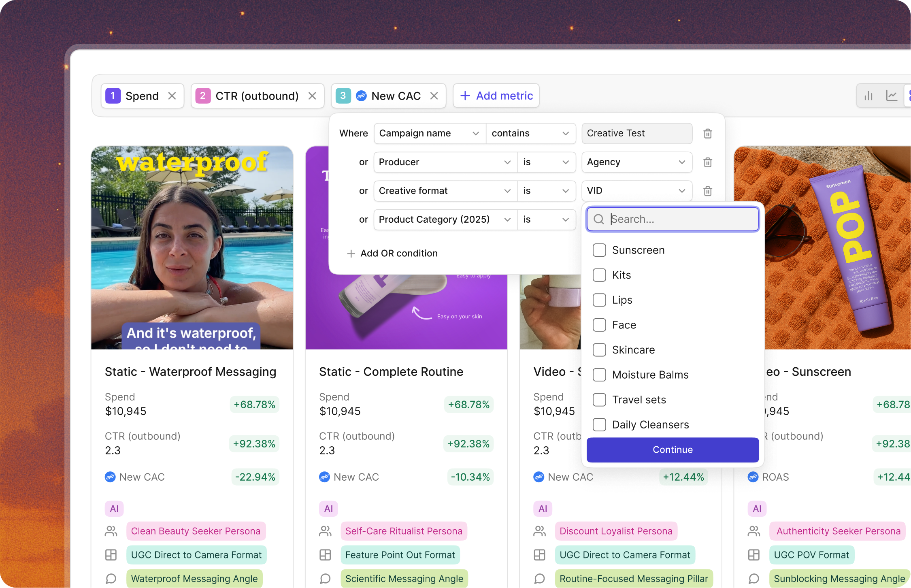
Task: Click Add metric button
Action: click(x=496, y=96)
